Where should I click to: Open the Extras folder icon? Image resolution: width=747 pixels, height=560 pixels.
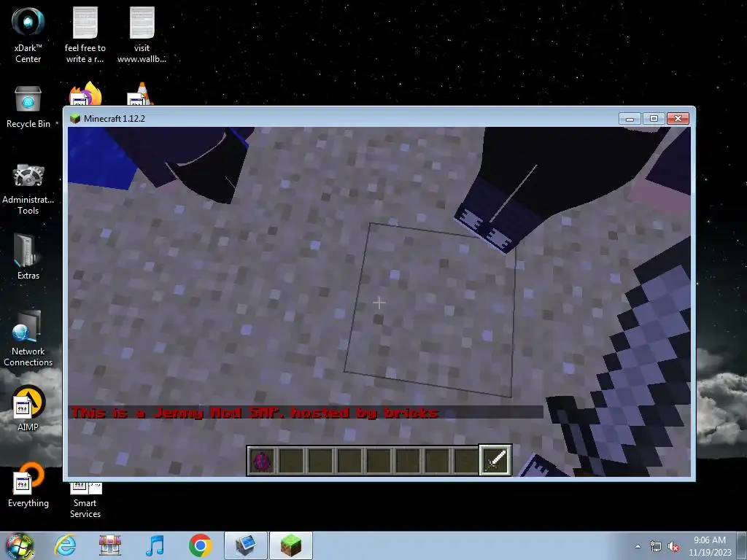tap(28, 257)
